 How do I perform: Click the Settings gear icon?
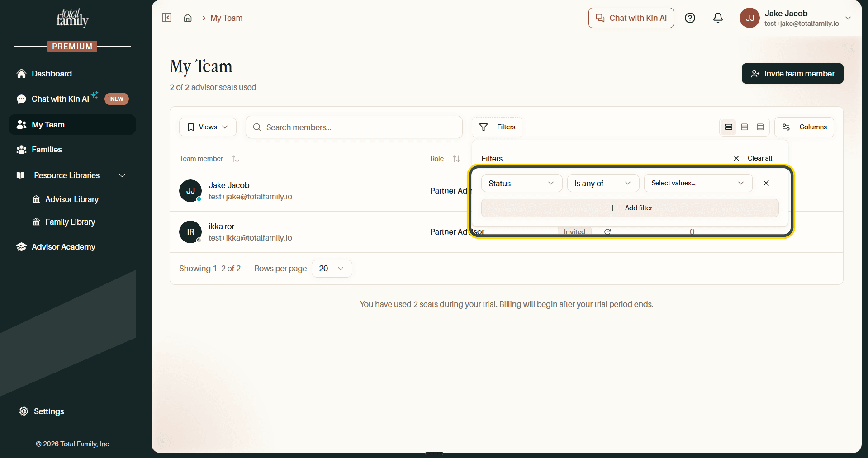point(24,411)
